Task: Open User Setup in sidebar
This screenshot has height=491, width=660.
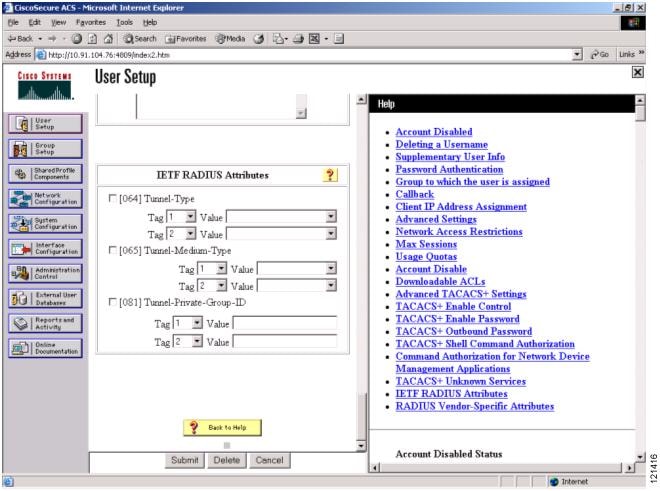Action: [x=45, y=124]
